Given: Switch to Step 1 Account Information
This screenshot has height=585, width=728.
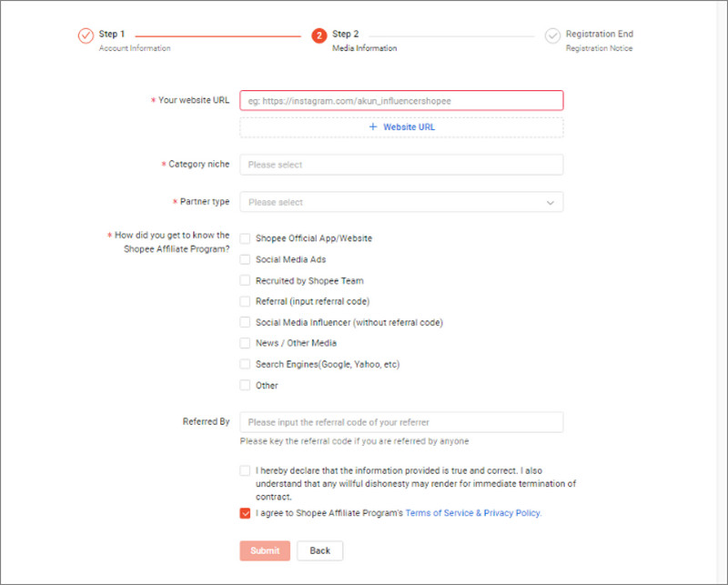Looking at the screenshot, I should (x=109, y=35).
